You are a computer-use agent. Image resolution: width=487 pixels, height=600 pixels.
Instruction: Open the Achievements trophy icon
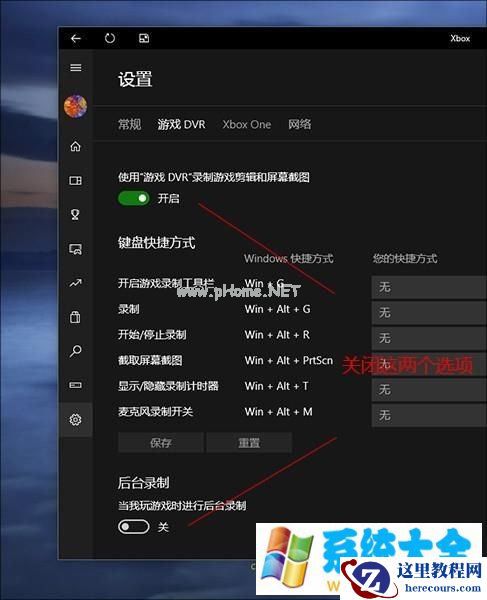point(75,214)
